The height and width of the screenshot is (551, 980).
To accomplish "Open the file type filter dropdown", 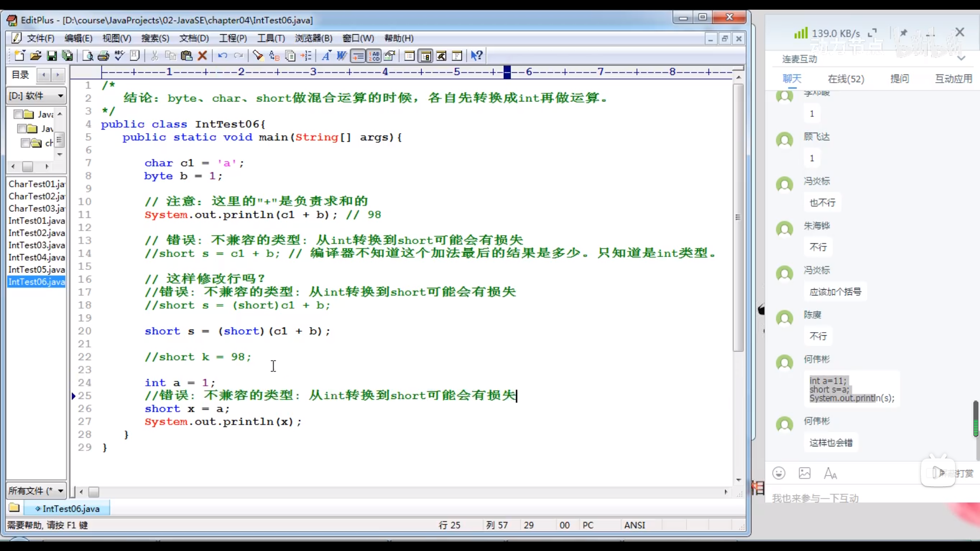I will coord(60,491).
